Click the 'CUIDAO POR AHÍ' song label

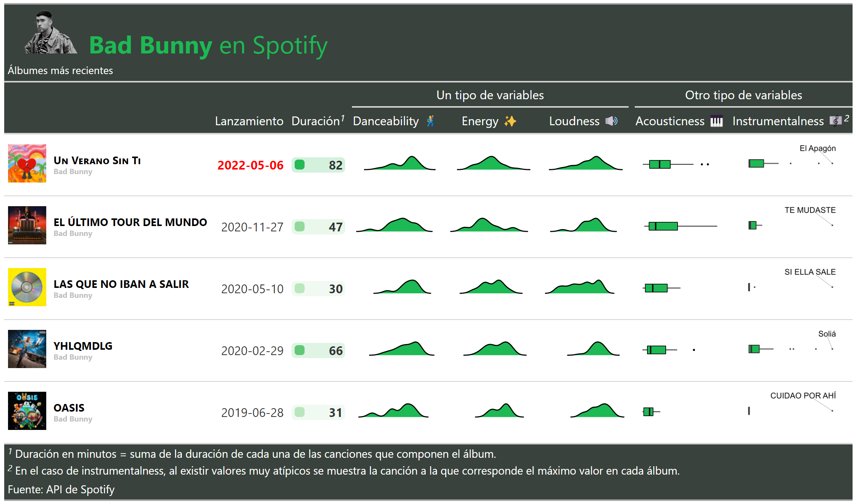coord(803,396)
